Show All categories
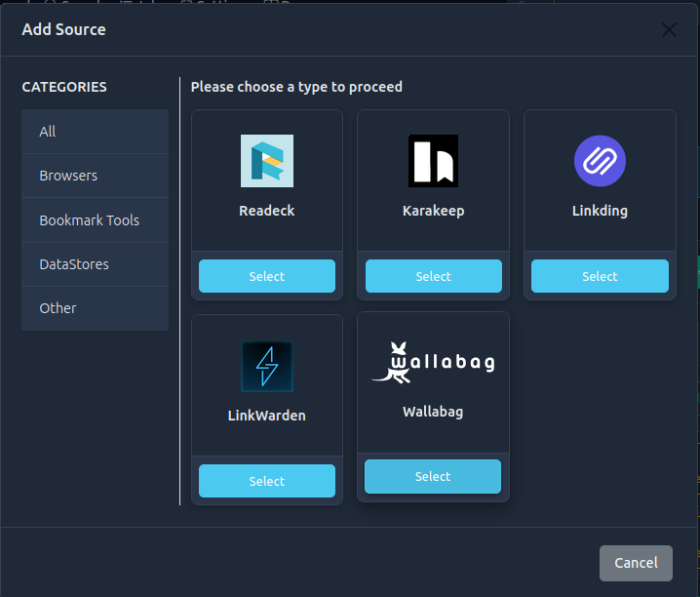Screen dimensions: 700x597 coord(96,132)
